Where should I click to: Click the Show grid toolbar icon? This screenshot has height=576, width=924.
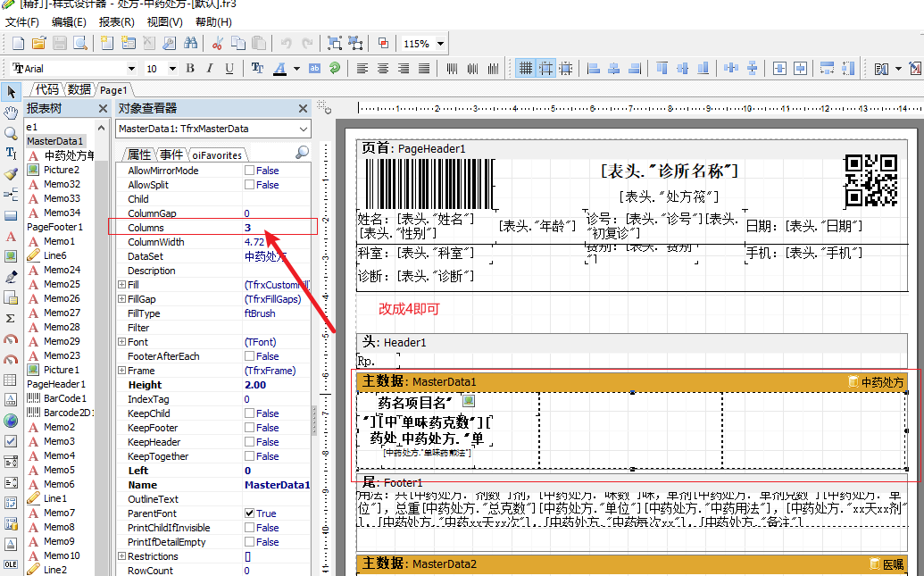click(526, 69)
